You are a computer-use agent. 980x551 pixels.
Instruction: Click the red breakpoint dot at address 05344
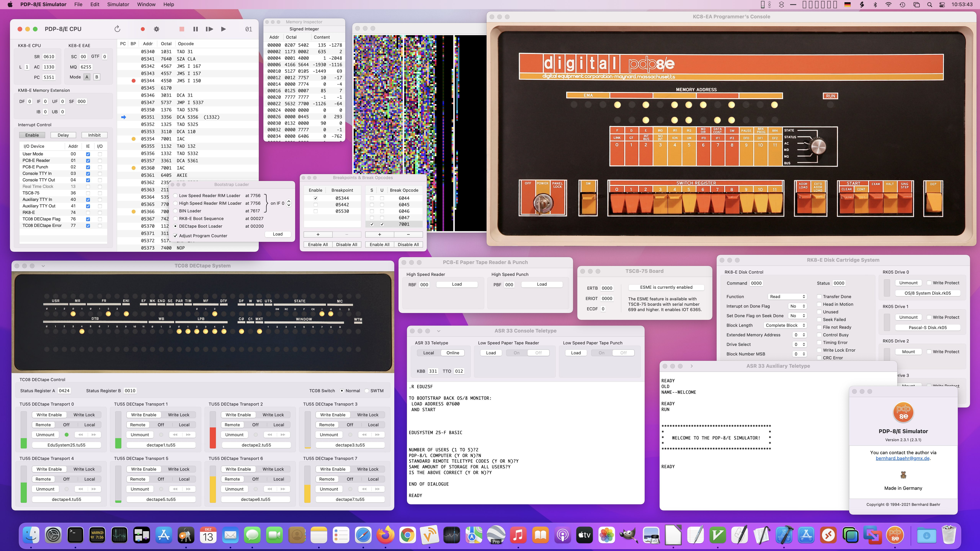(134, 81)
